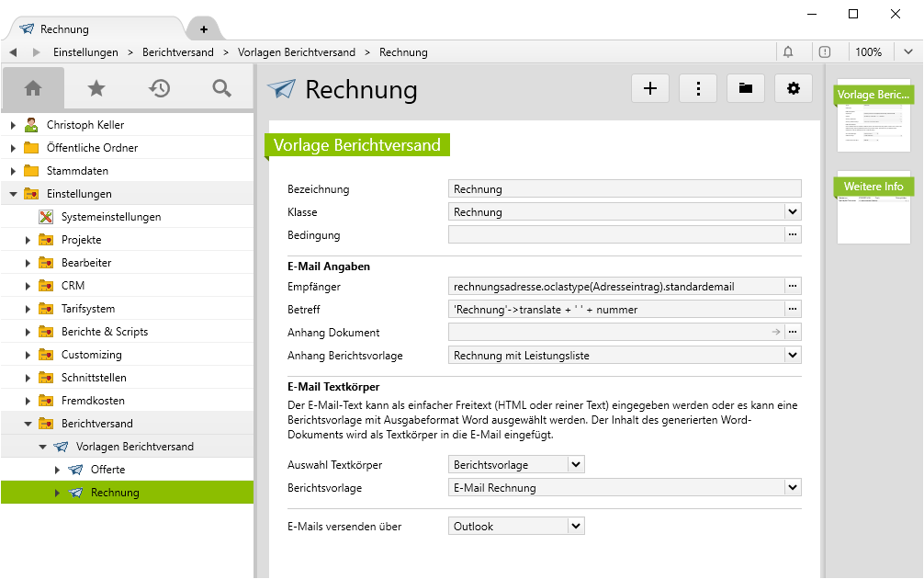
Task: Collapse the Berichtversand tree node
Action: (28, 424)
